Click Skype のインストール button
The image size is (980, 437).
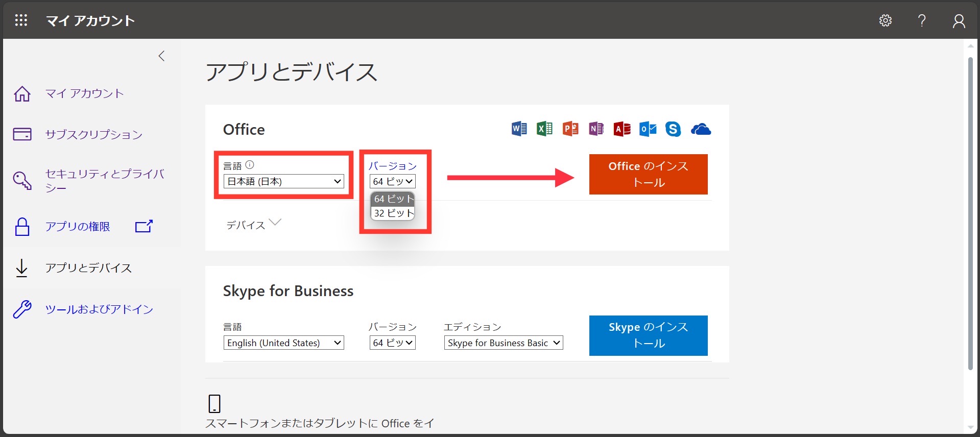coord(649,335)
